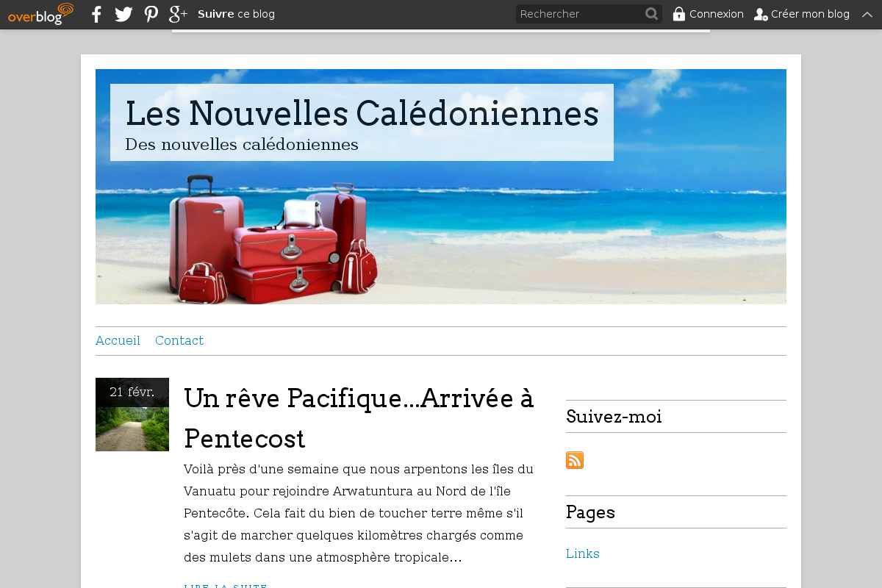Screen dimensions: 882x588
Task: Click the Les Nouvelles Calédoniennes blog title
Action: 362,113
